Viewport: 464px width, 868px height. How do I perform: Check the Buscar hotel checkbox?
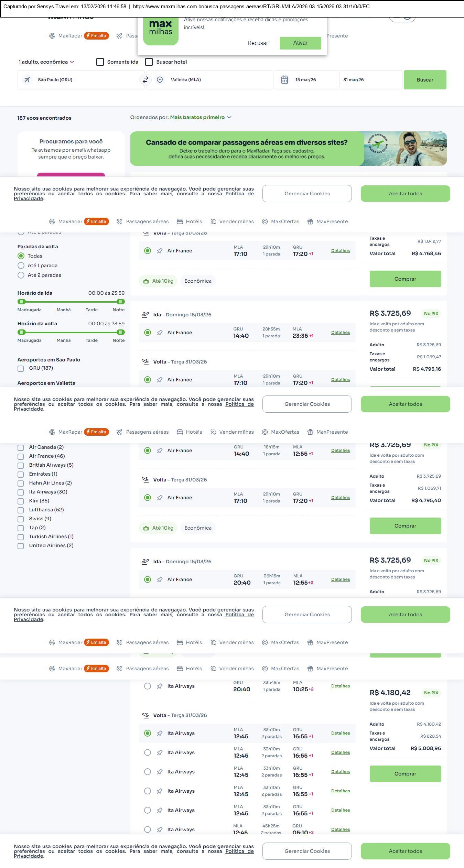(149, 62)
